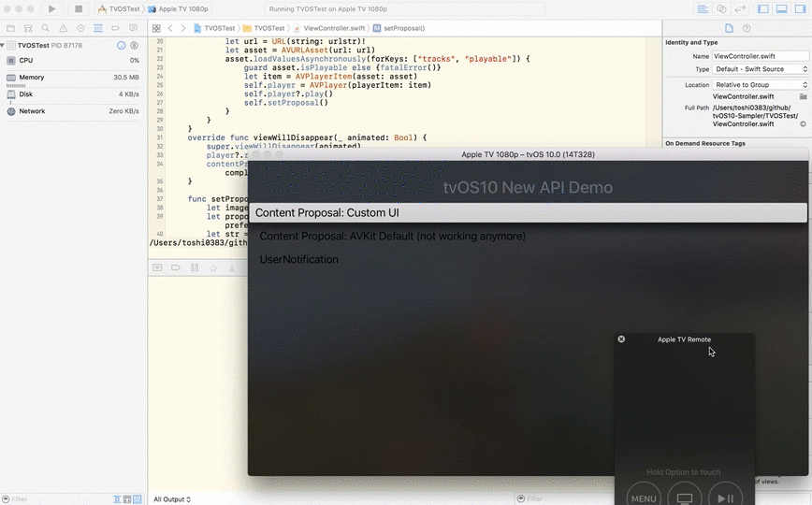Go forward with the jump bar right arrow
The width and height of the screenshot is (812, 505).
(183, 28)
